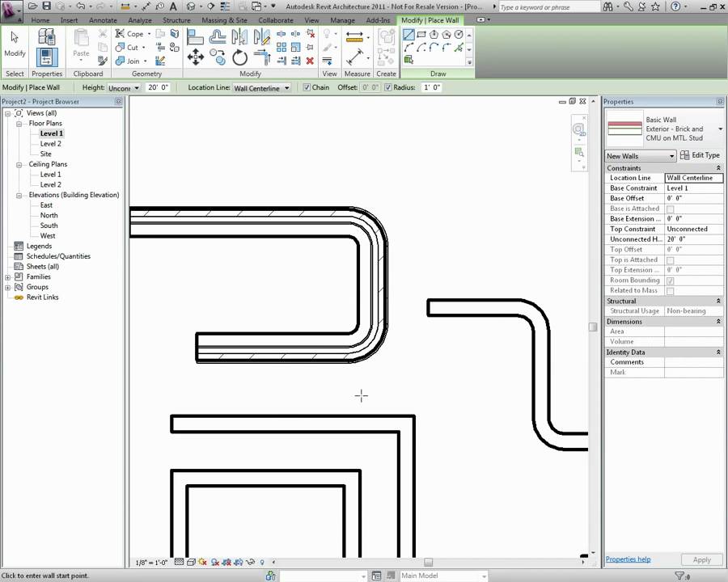Screen dimensions: 728x582
Task: Select the Align tool in Modify panel
Action: tap(195, 36)
